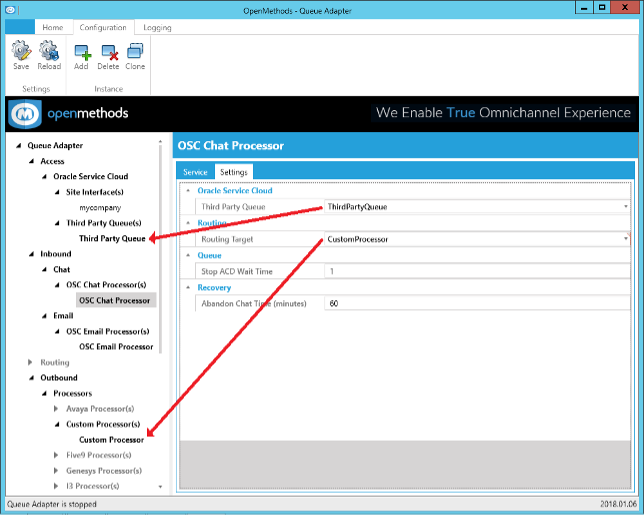644x516 pixels.
Task: Collapse the Site Interface(s) node
Action: click(x=57, y=192)
